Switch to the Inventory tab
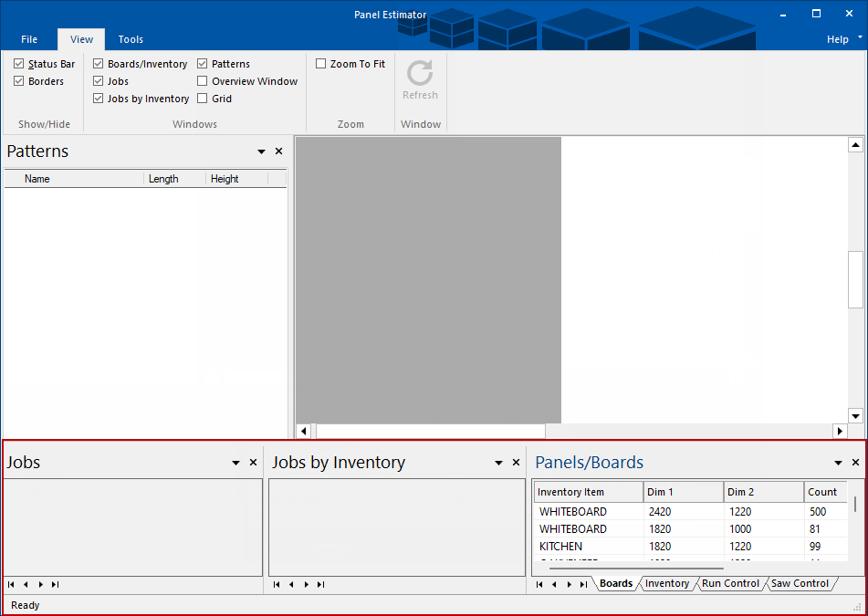The image size is (868, 616). point(667,583)
